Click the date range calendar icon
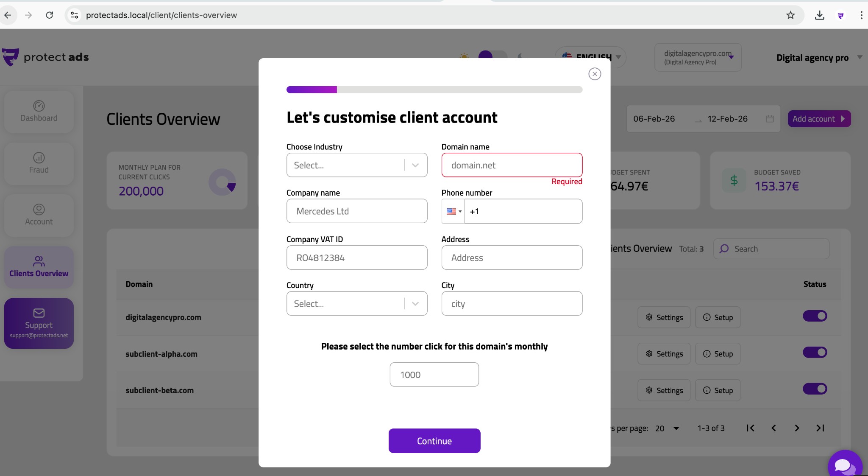The width and height of the screenshot is (868, 476). [x=769, y=119]
